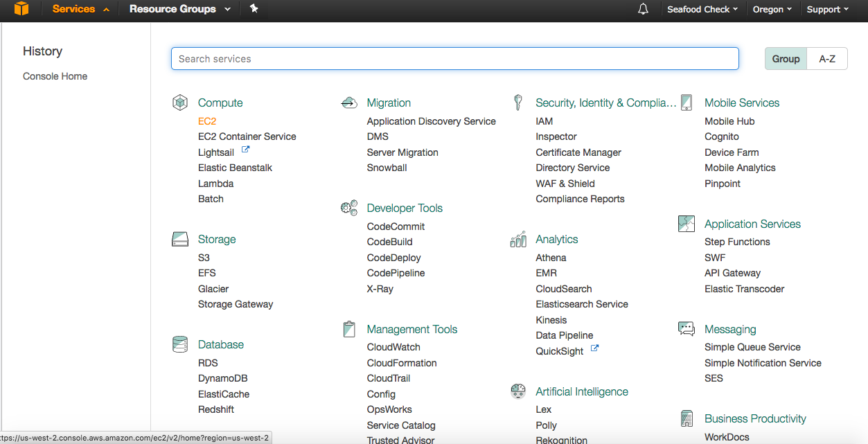Open RDS database service
The image size is (868, 444).
[x=208, y=363]
